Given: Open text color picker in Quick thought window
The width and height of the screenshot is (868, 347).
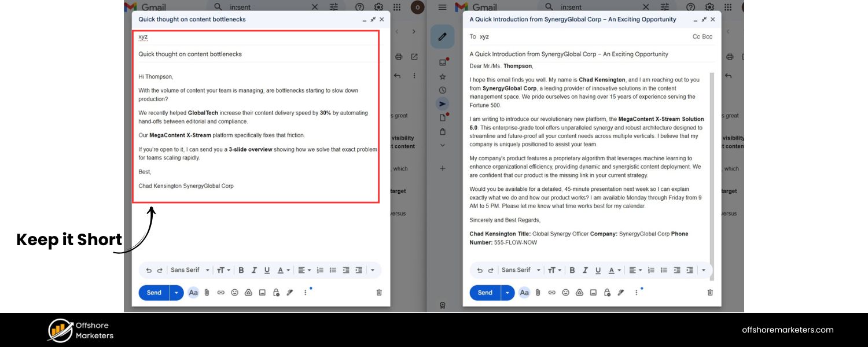Looking at the screenshot, I should (282, 270).
